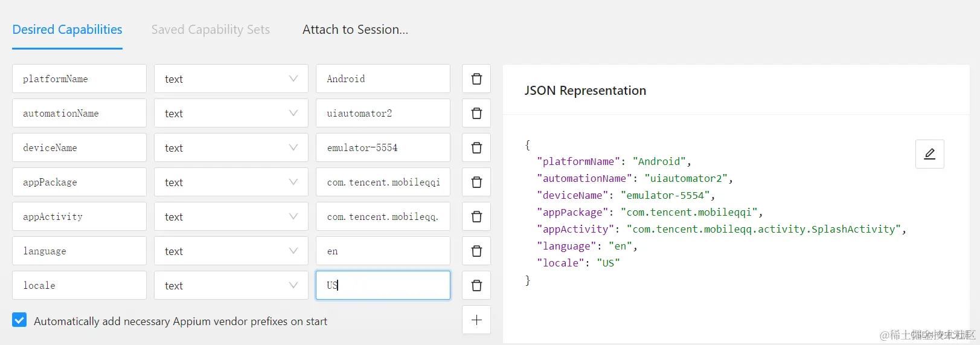This screenshot has width=980, height=345.
Task: Open type dropdown for automationName
Action: pos(231,113)
